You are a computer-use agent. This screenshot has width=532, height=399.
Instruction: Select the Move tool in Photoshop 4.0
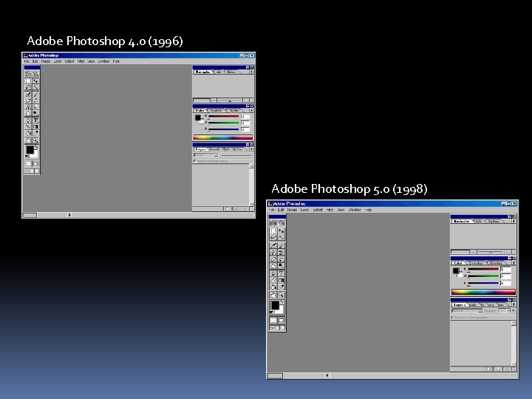pyautogui.click(x=36, y=81)
